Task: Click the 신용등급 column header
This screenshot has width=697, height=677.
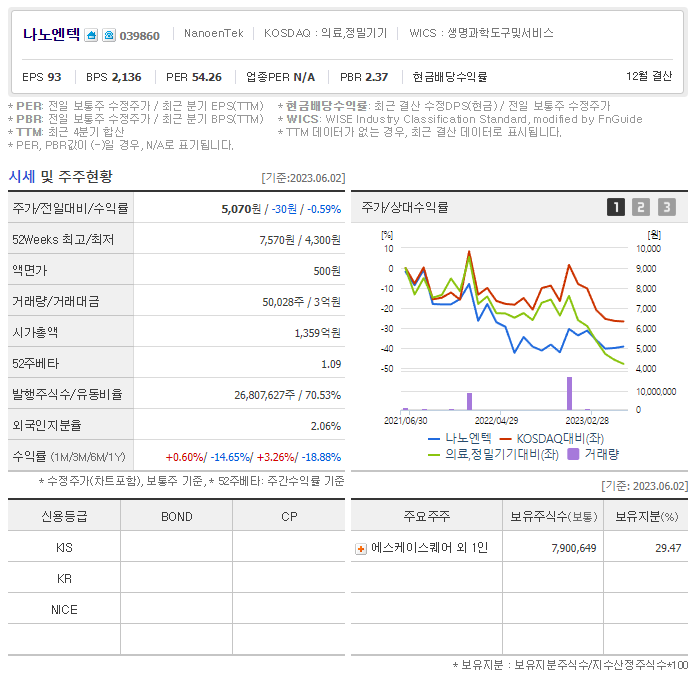Action: coord(64,517)
